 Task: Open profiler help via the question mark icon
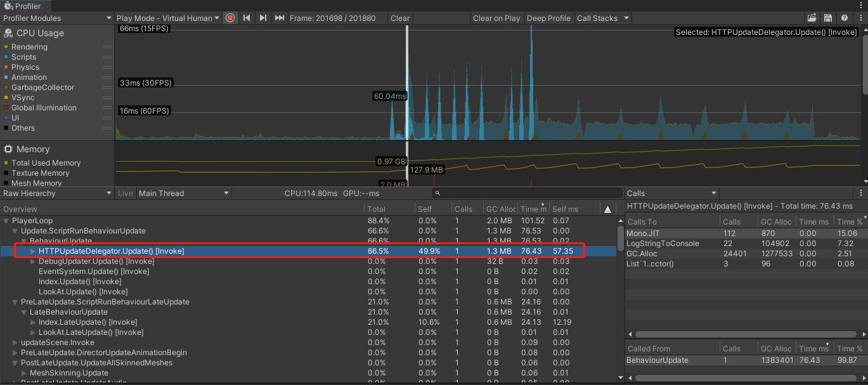844,18
